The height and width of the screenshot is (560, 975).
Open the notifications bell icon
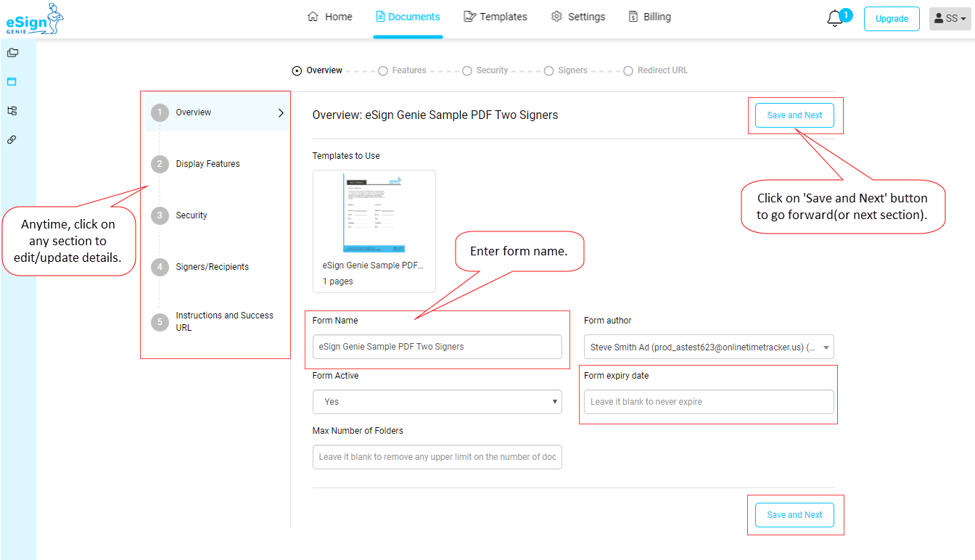tap(834, 20)
